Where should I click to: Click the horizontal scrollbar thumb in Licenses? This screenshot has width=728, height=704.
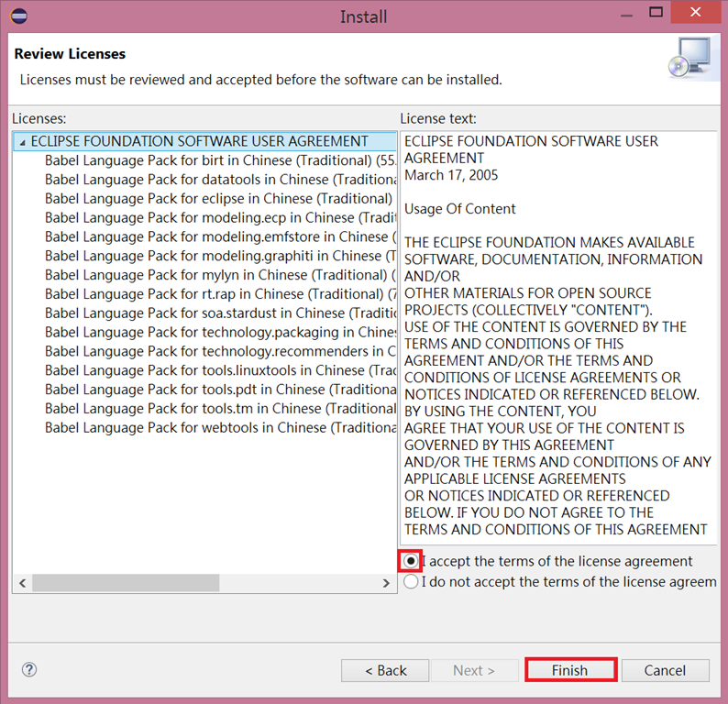(126, 583)
